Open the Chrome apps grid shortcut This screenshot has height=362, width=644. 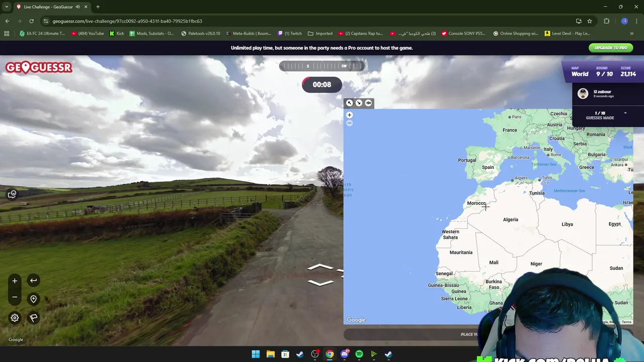[x=7, y=34]
